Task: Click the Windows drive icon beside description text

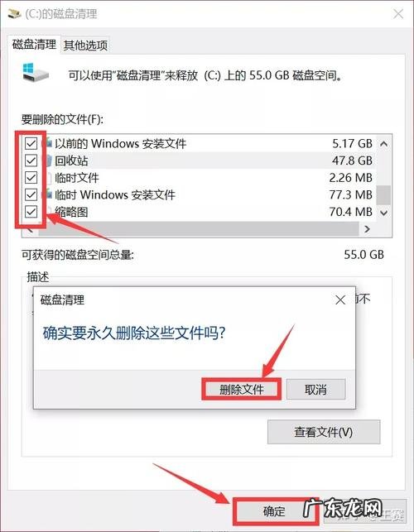Action: tap(36, 72)
